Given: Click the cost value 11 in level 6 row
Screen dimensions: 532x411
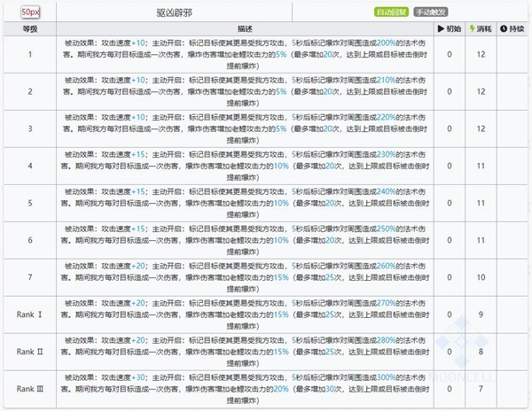Looking at the screenshot, I should pos(481,240).
